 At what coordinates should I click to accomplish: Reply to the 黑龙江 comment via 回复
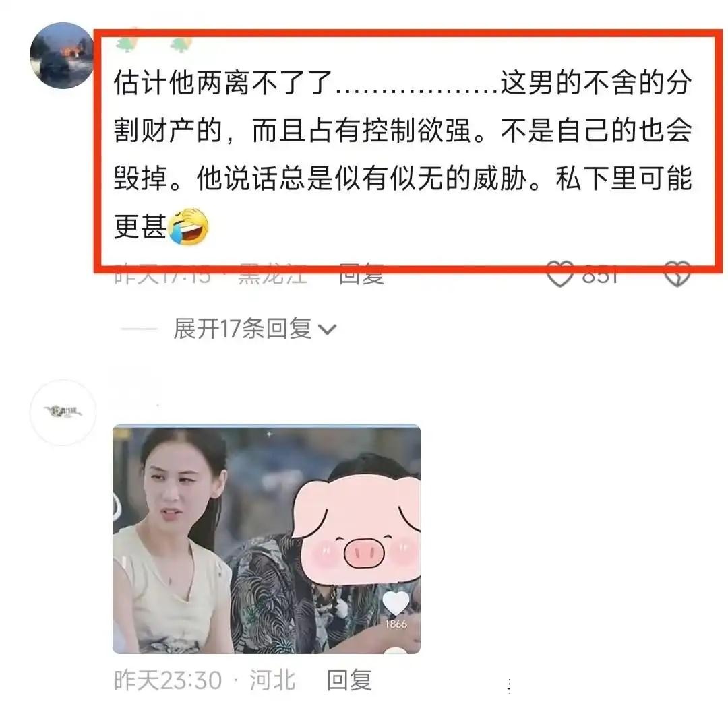click(x=362, y=274)
